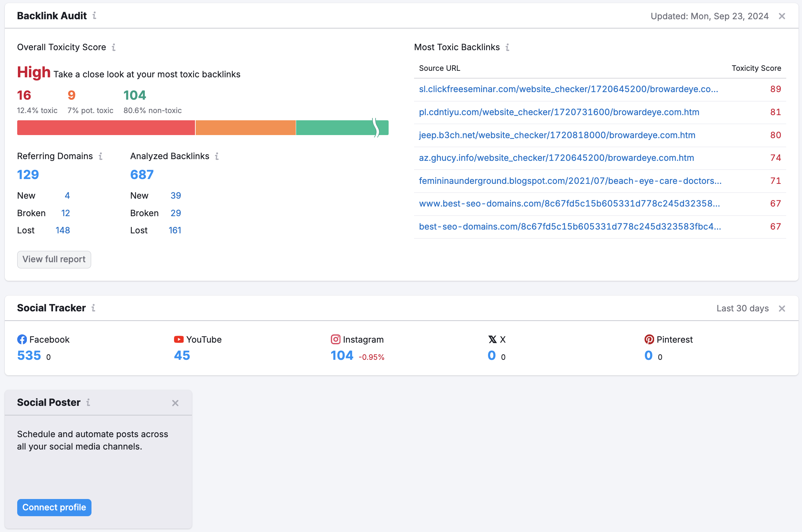Open the Pinterest audience count
Image resolution: width=802 pixels, height=532 pixels.
(x=649, y=356)
